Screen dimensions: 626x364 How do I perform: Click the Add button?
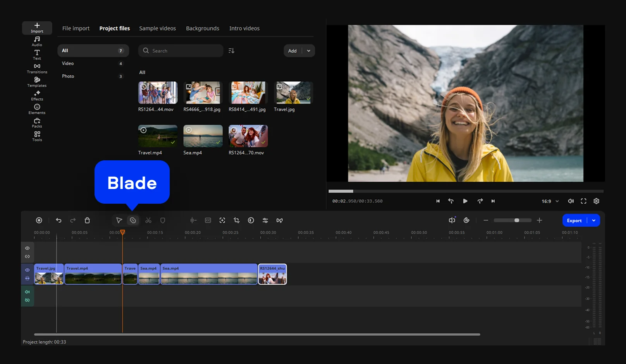click(x=292, y=51)
